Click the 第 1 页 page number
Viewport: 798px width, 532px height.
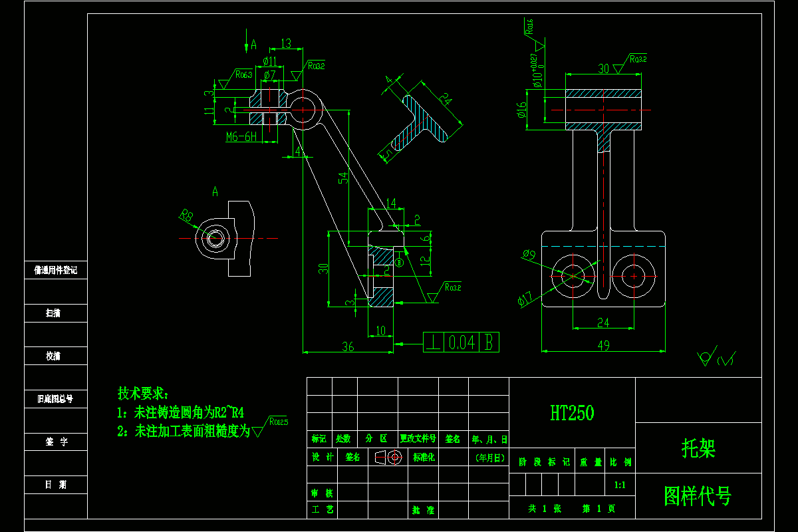[x=599, y=508]
